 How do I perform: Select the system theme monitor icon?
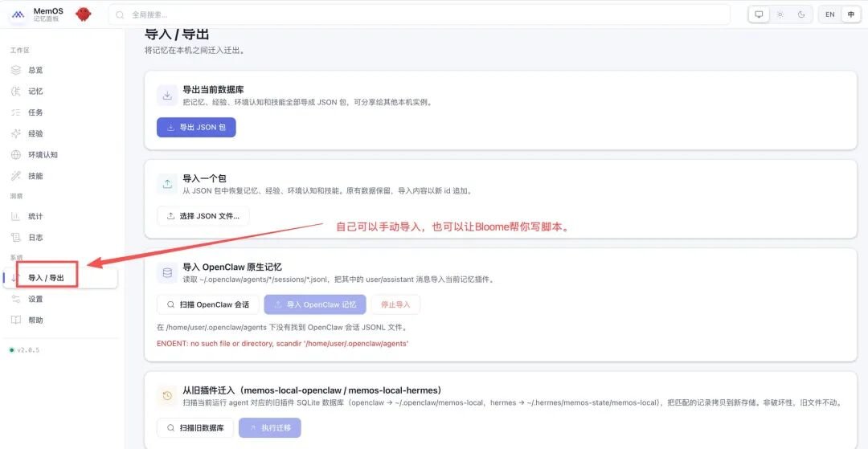pyautogui.click(x=759, y=15)
